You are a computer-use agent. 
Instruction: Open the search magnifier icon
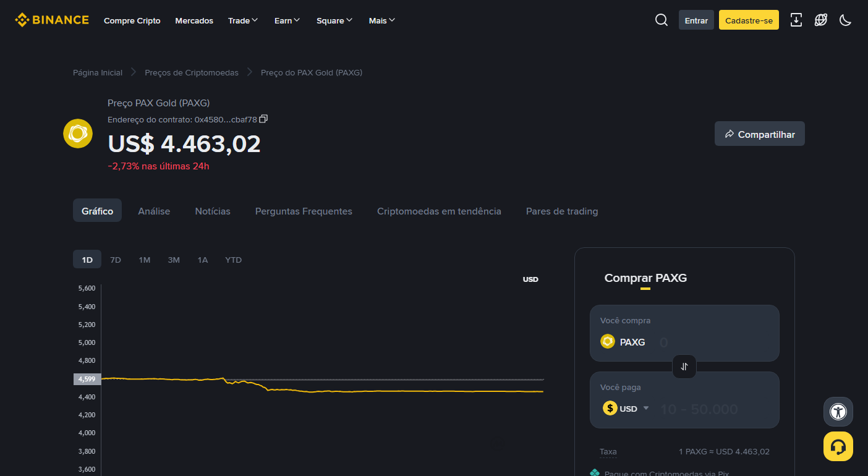[x=662, y=20]
